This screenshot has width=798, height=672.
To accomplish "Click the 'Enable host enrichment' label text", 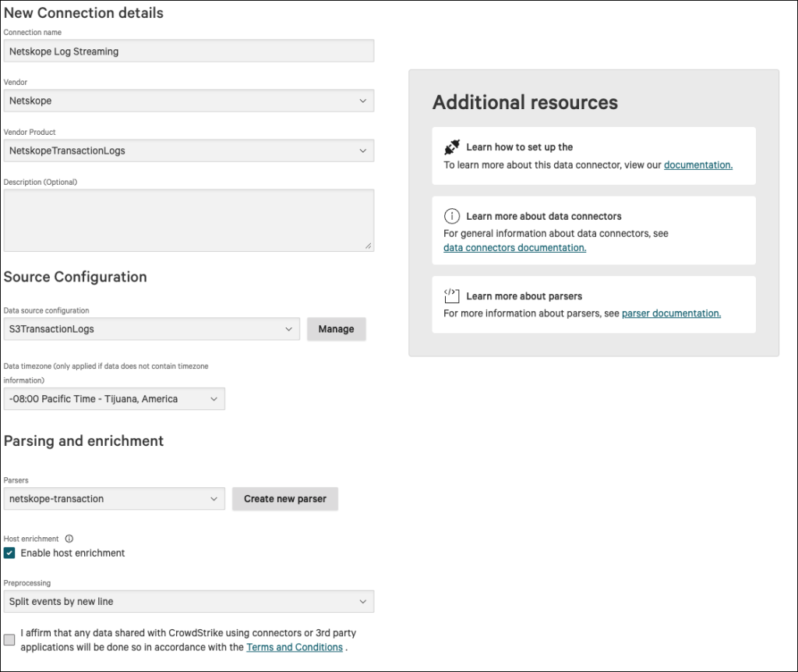I will (72, 553).
